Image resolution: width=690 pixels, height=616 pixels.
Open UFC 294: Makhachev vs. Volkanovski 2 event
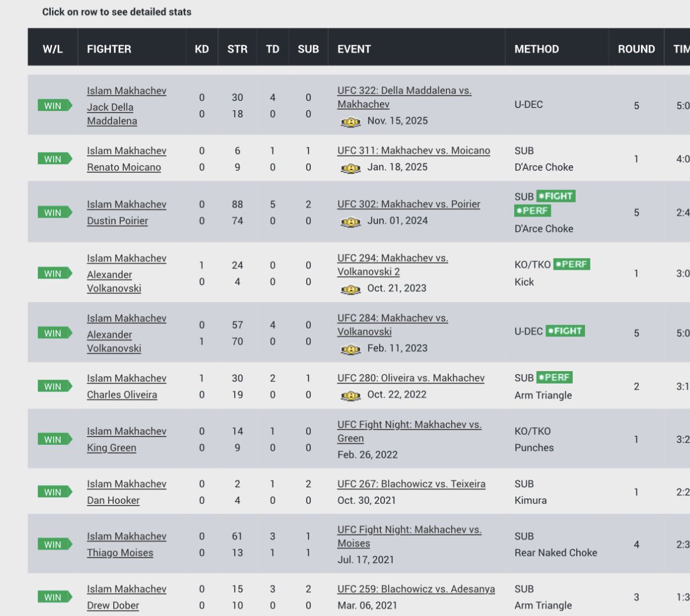pyautogui.click(x=393, y=264)
